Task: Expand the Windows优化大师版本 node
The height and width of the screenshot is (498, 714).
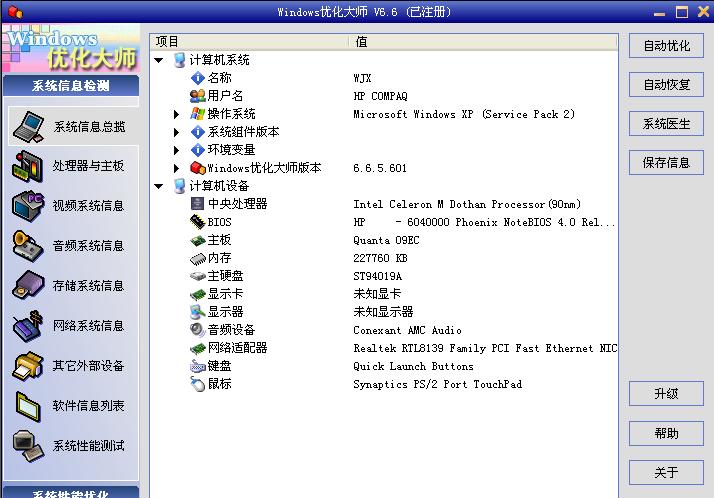Action: 176,168
